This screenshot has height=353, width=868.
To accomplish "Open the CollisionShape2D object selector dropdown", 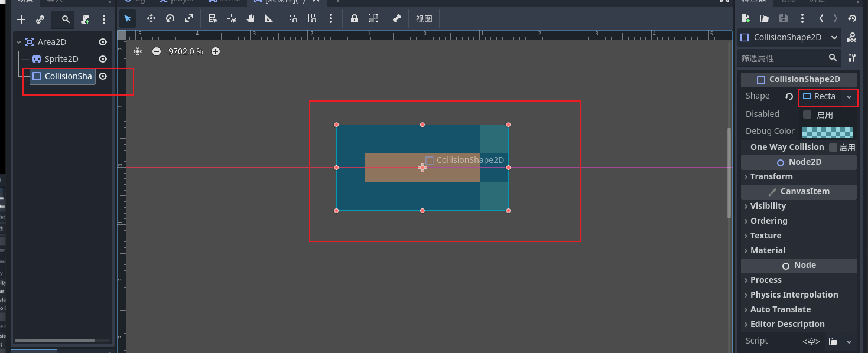I will tap(789, 37).
